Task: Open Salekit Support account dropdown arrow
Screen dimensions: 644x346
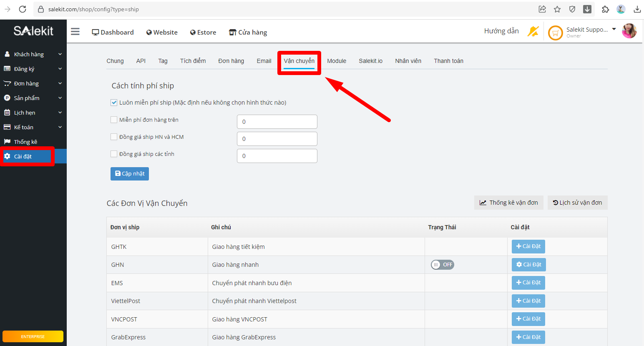Action: (x=614, y=29)
